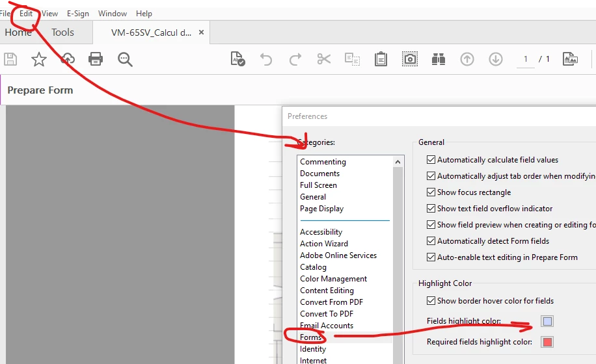Select Action Wizard category
Screen dimensions: 596x364
click(324, 244)
